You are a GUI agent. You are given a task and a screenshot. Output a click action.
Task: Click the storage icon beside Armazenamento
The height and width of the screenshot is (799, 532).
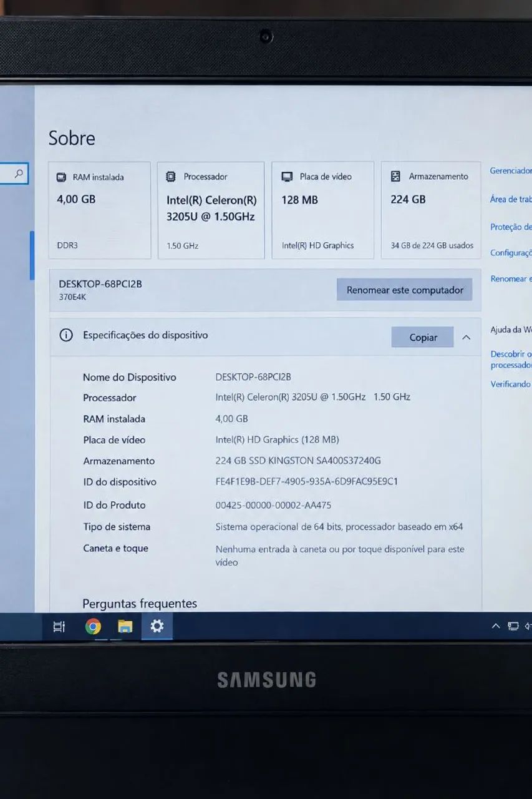pos(395,177)
